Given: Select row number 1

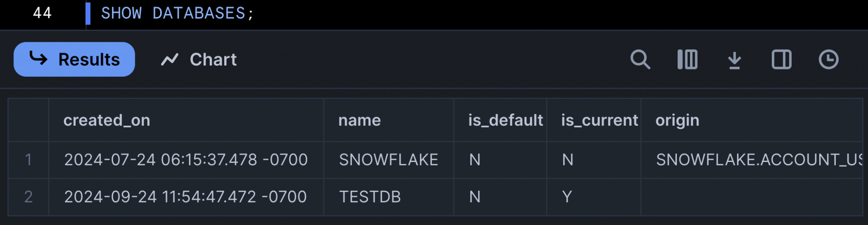Looking at the screenshot, I should (28, 160).
